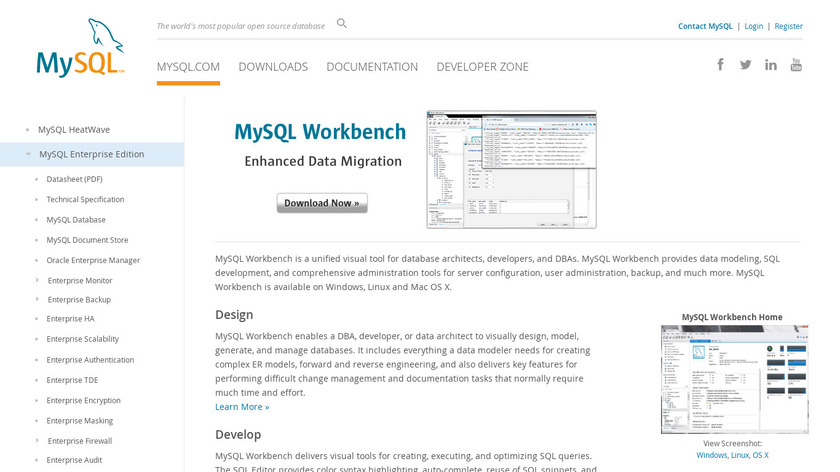Click the MySQL dolphin logo
Viewport: 840px width, 472px height.
pos(80,48)
